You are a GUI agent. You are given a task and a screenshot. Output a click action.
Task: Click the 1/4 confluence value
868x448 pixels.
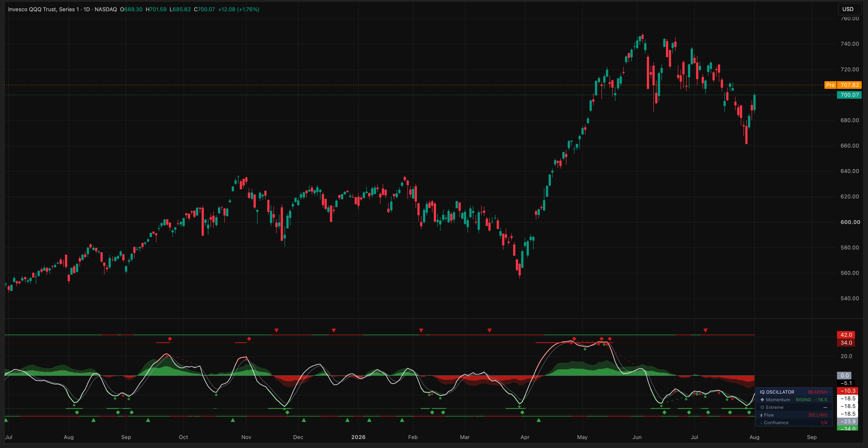[823, 423]
